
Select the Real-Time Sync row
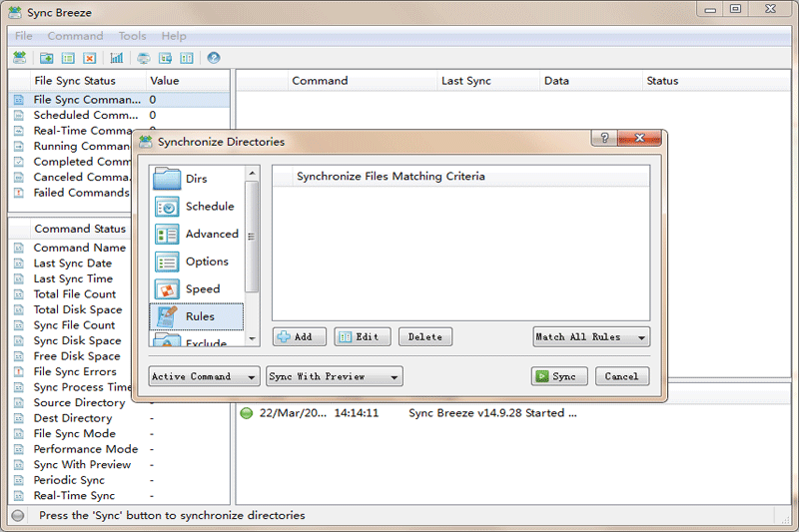(x=119, y=495)
